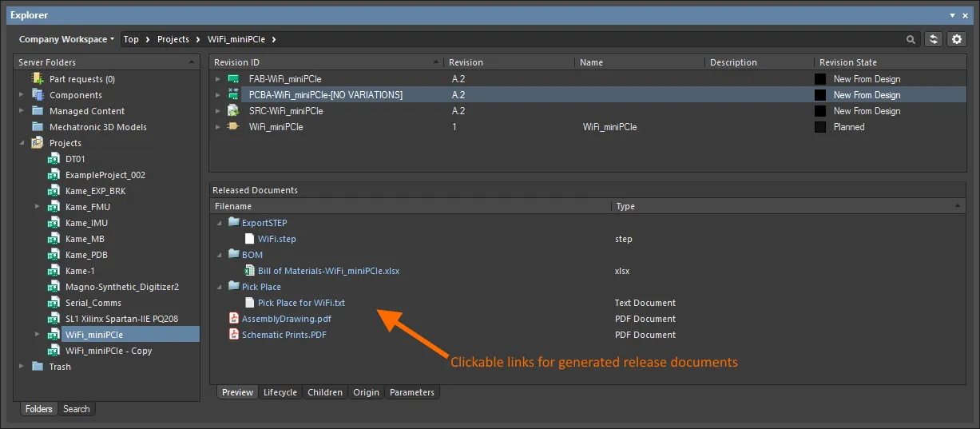Switch to the Search tab
This screenshot has height=429, width=980.
pos(76,409)
